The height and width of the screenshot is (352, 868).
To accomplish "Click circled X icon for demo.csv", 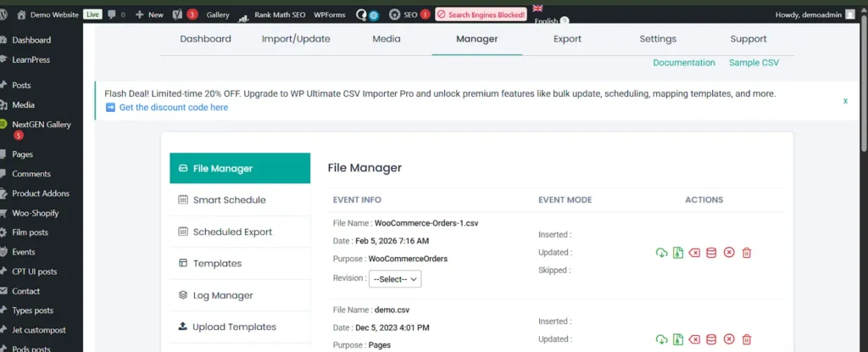I will (729, 339).
